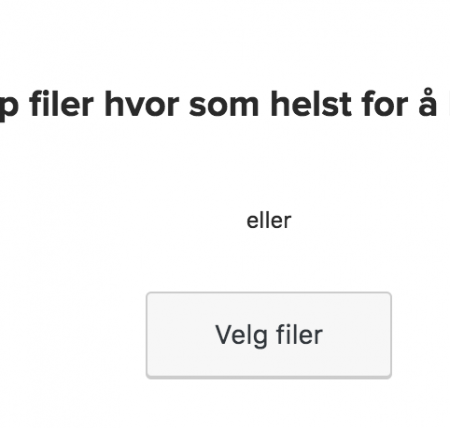Viewport: 450px width, 428px height.
Task: Click the letter 'å' ending the heading
Action: pyautogui.click(x=427, y=103)
